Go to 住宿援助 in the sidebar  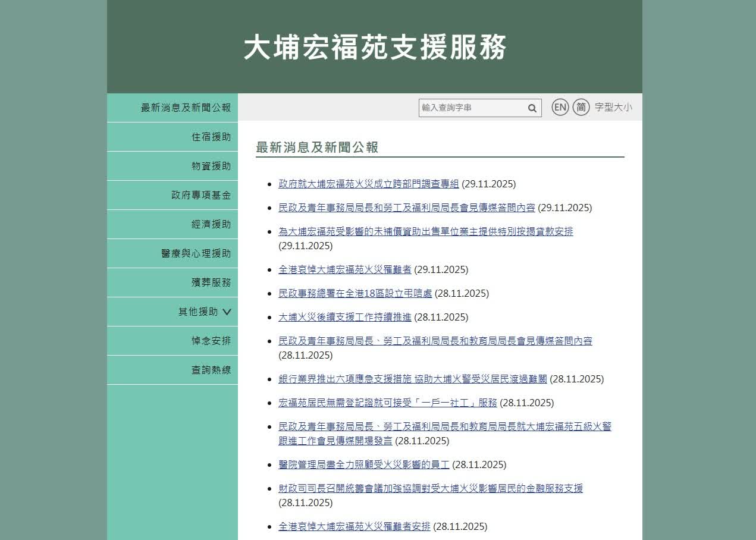211,137
